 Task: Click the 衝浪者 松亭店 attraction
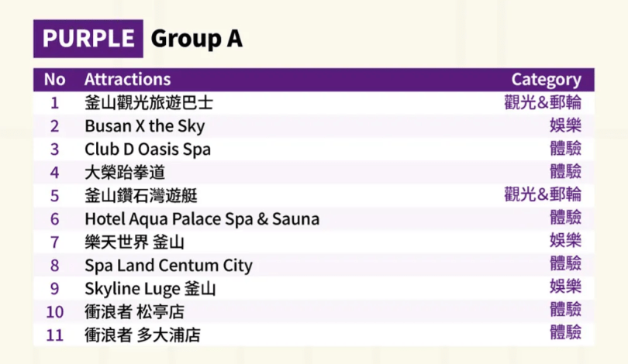tap(134, 312)
